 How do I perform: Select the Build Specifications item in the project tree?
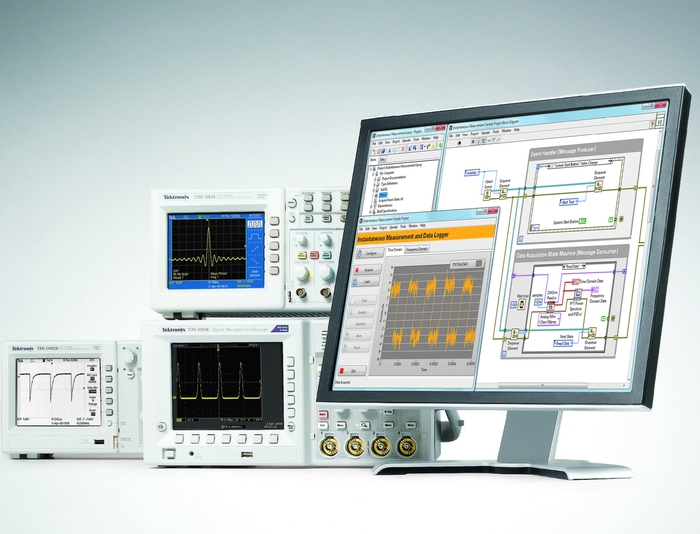pos(387,211)
